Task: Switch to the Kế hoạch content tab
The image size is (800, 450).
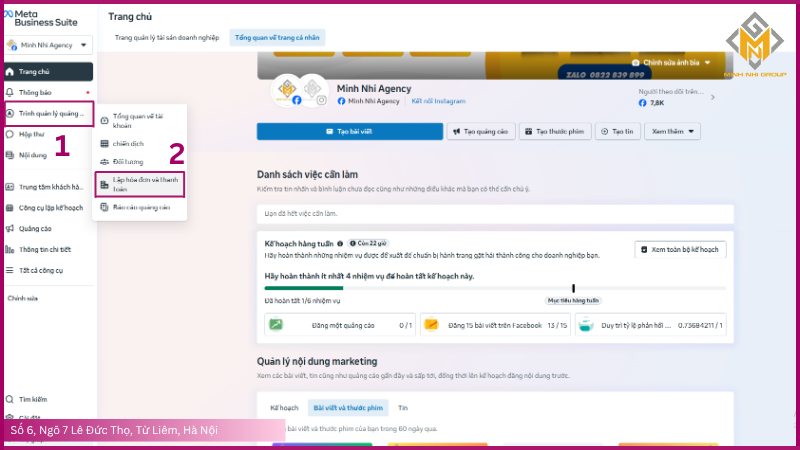Action: point(285,408)
